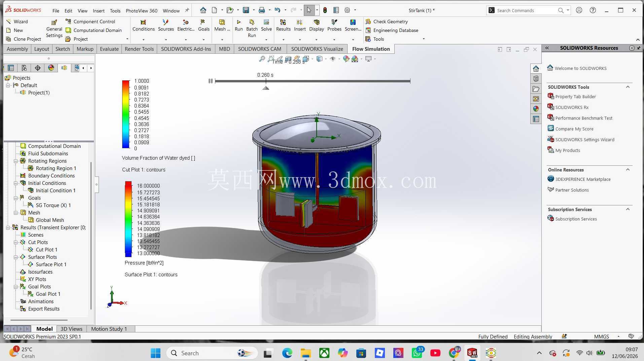Open My Products link
644x361 pixels.
568,150
